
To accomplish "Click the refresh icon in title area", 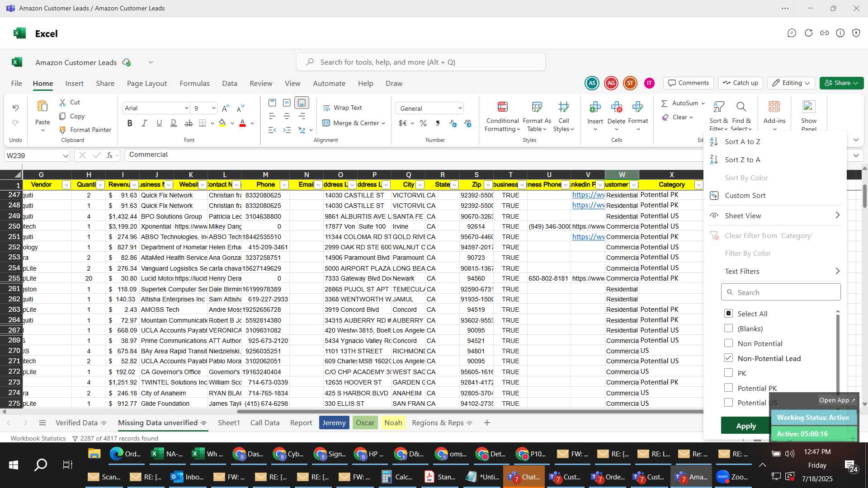I will coord(808,33).
